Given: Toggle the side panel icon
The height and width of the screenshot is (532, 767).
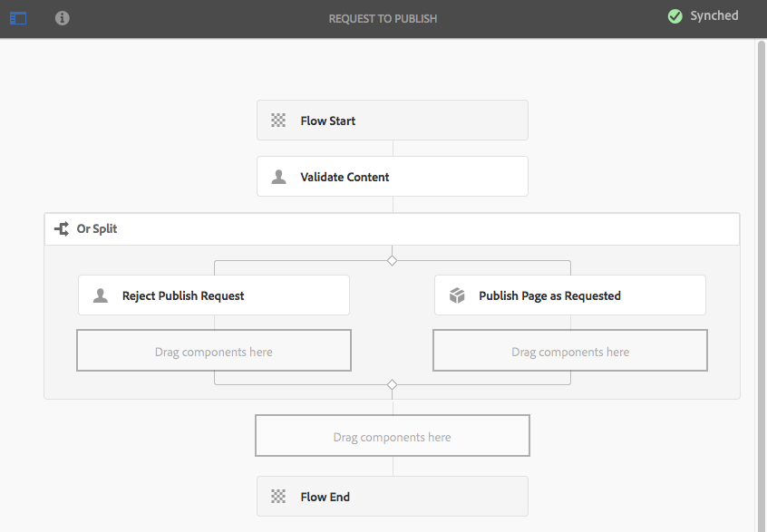Looking at the screenshot, I should [18, 18].
